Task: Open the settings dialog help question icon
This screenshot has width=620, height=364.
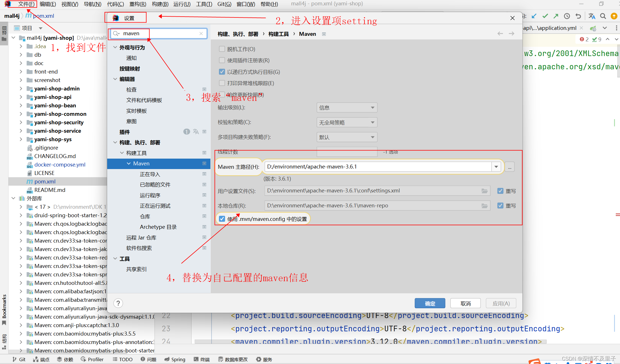Action: pyautogui.click(x=118, y=303)
